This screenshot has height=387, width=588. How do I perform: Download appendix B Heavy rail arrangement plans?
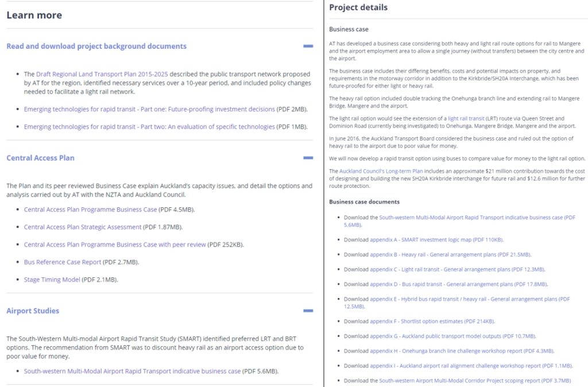(450, 254)
